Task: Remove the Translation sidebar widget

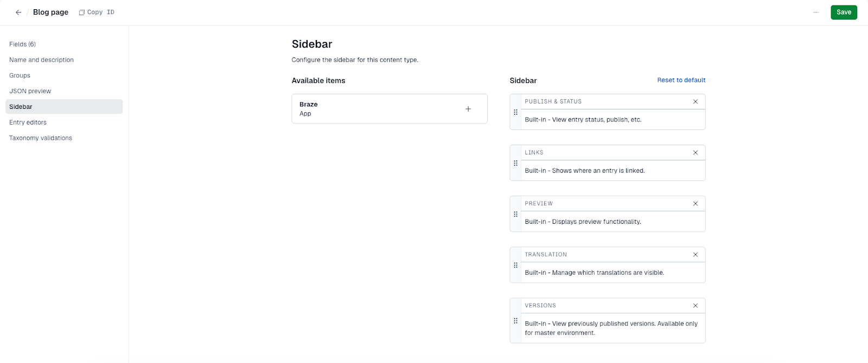Action: pyautogui.click(x=695, y=255)
